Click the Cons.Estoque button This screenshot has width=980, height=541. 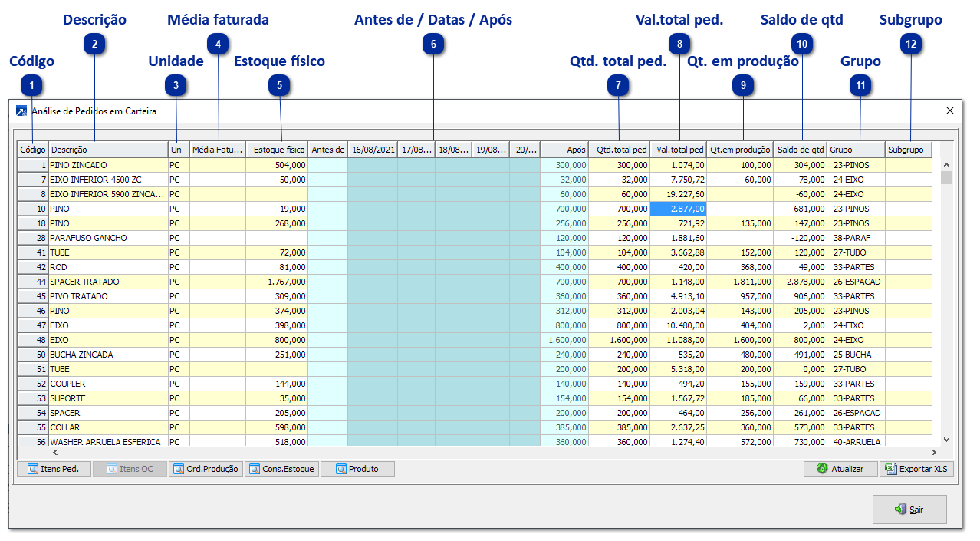click(x=281, y=469)
